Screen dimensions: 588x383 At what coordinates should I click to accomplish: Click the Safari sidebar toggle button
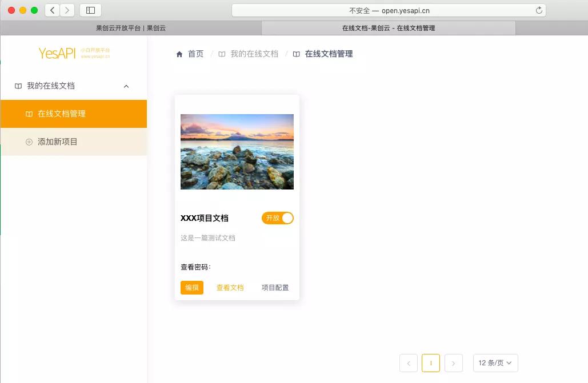90,10
